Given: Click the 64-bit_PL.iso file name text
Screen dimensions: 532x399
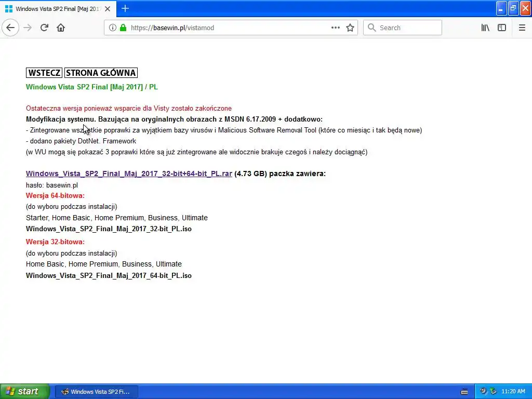Looking at the screenshot, I should point(109,275).
